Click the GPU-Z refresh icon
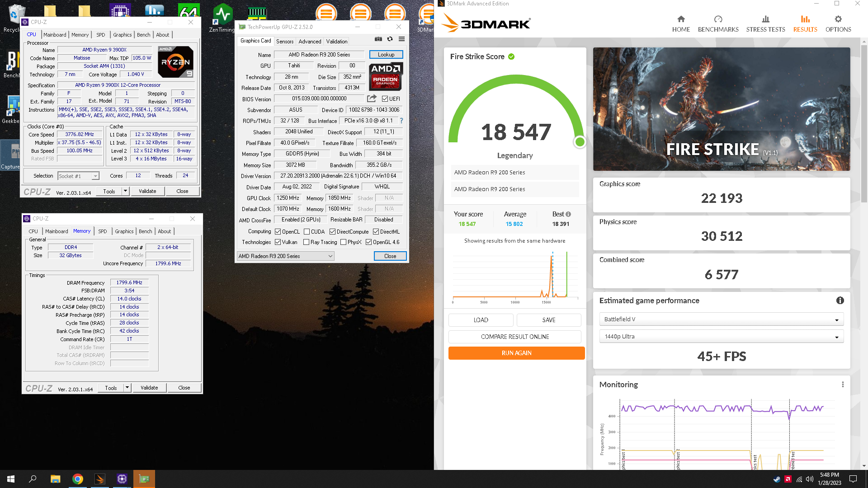The width and height of the screenshot is (868, 488). click(x=390, y=39)
